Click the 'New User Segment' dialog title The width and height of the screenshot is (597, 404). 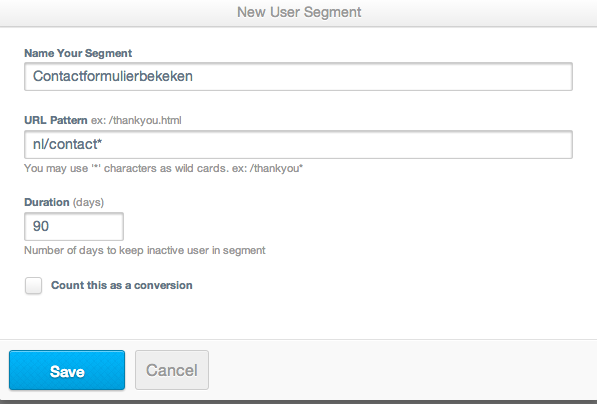299,12
